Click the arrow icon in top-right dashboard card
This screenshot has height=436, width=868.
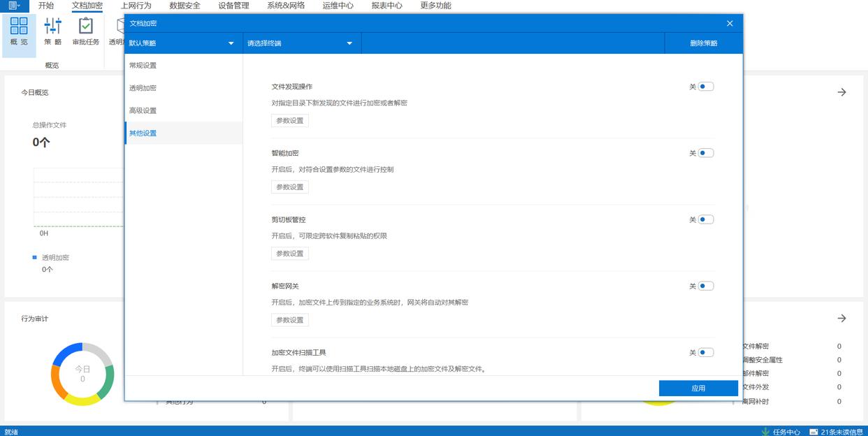pos(841,92)
